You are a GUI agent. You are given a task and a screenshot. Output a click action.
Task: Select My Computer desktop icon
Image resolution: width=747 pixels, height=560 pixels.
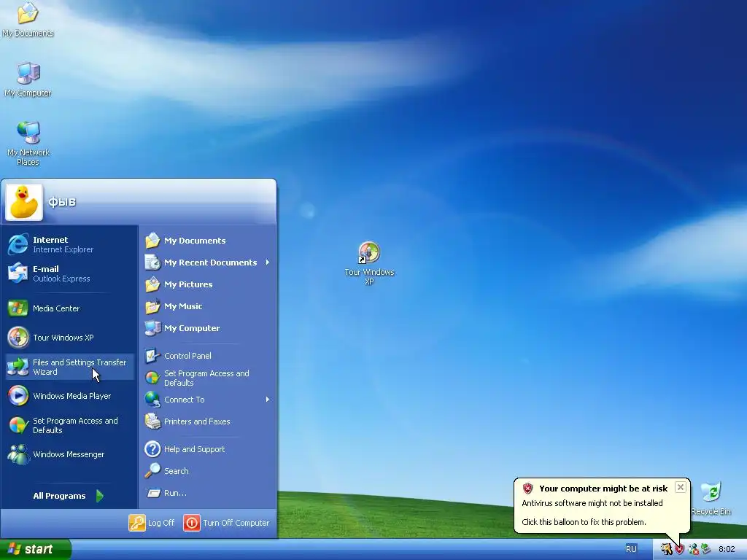click(x=28, y=79)
